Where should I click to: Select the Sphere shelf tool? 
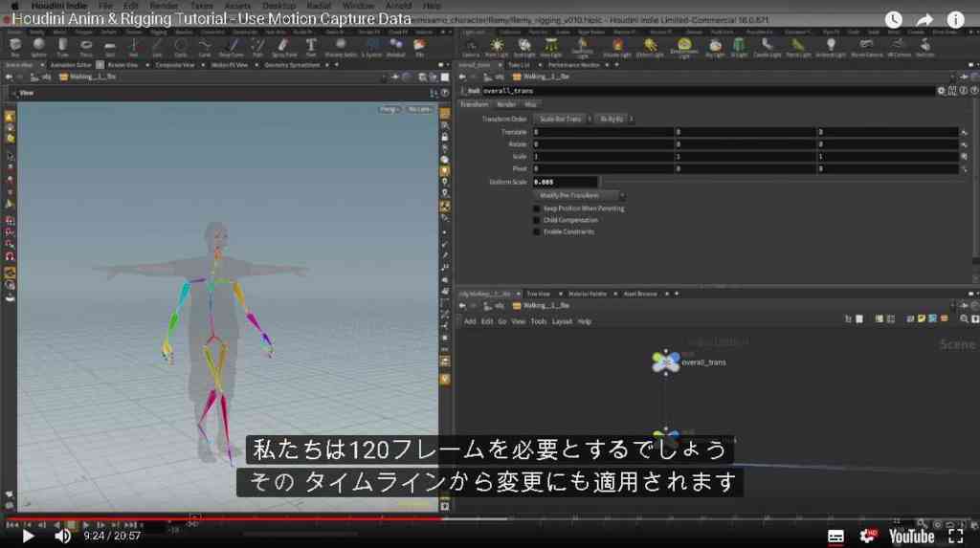click(x=38, y=46)
